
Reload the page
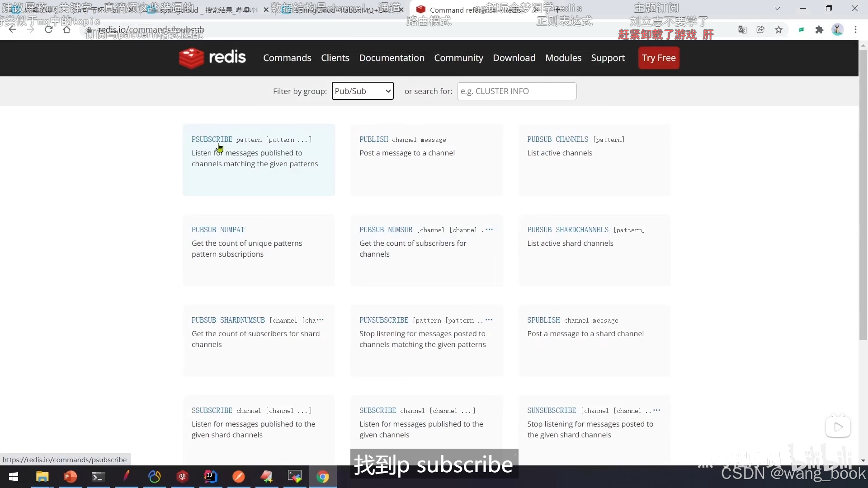(x=48, y=30)
